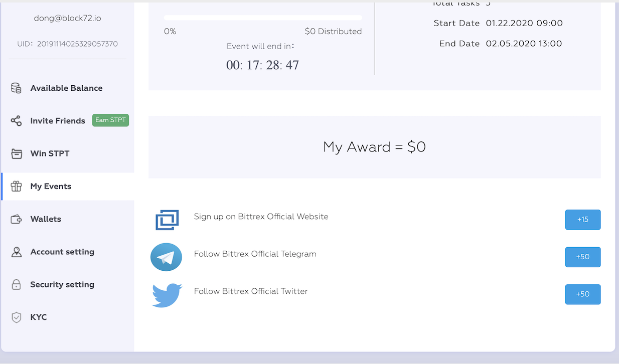Claim +50 for following Bittrex Twitter
Image resolution: width=619 pixels, height=364 pixels.
coord(583,294)
